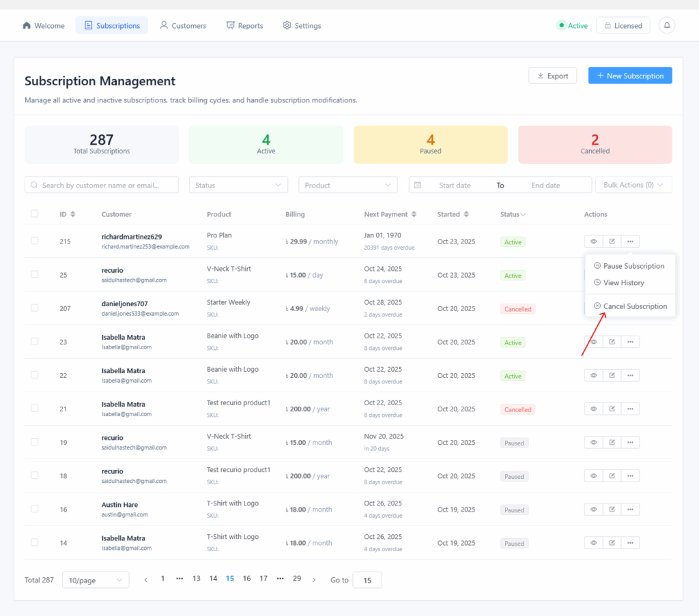Click the customer search input field
Screen dimensions: 699x616
coord(102,185)
